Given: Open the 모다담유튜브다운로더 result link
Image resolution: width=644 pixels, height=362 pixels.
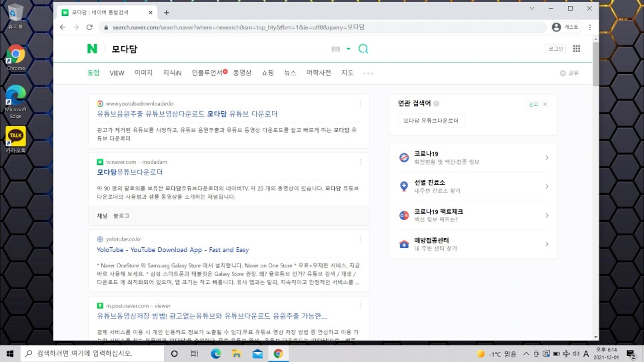Looking at the screenshot, I should click(x=130, y=172).
